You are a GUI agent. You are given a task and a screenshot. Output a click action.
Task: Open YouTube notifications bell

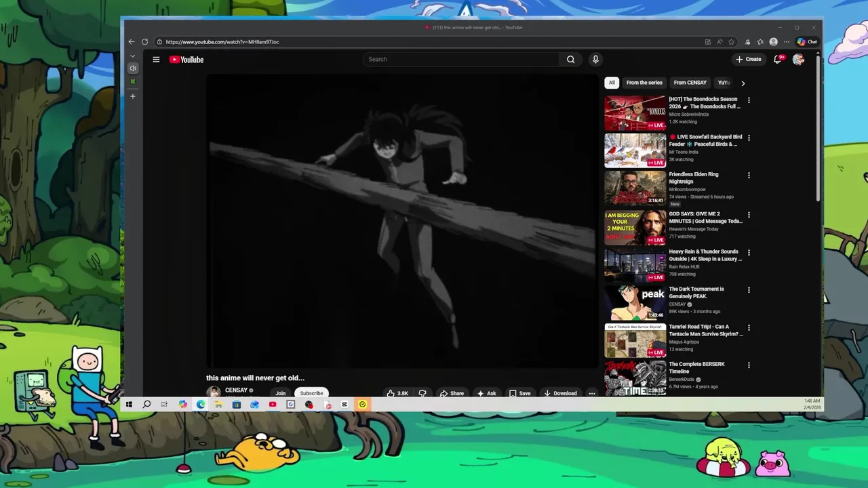coord(778,59)
